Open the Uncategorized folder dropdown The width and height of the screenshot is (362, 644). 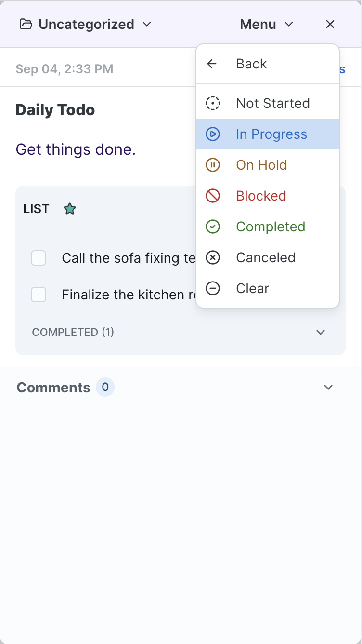[x=86, y=24]
